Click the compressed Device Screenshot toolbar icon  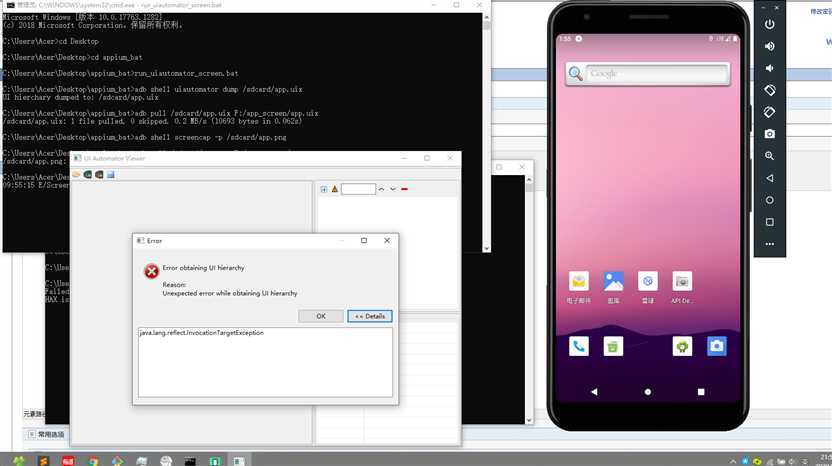pyautogui.click(x=99, y=175)
